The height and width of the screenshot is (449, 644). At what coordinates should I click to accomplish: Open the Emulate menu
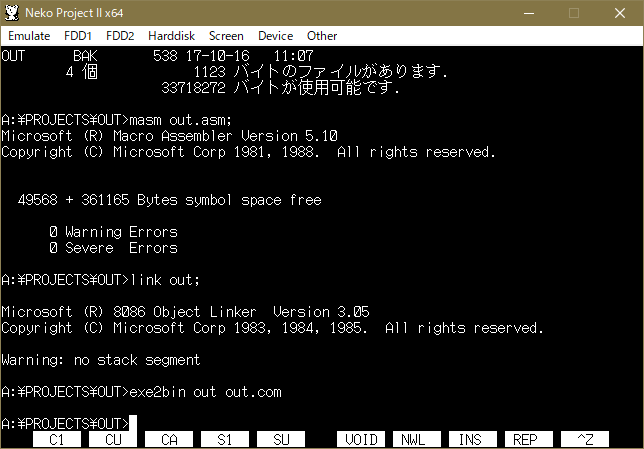click(29, 36)
